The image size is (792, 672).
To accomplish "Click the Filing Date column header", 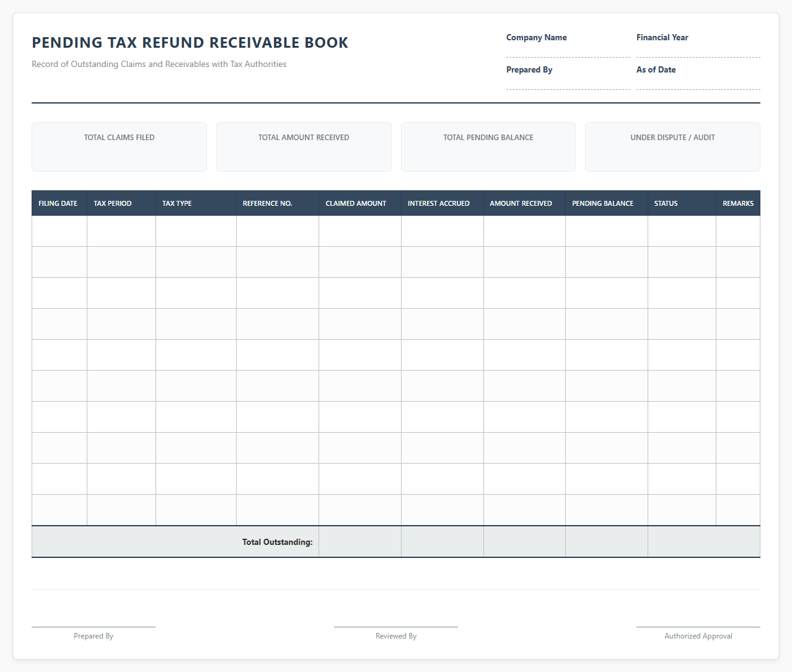I will 59,203.
